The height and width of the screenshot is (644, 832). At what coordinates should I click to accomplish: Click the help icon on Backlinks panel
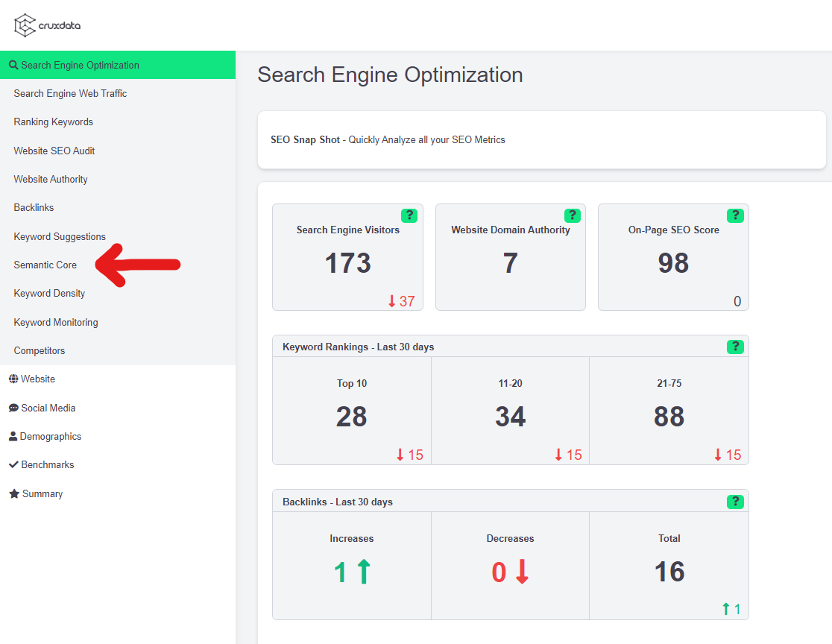pos(735,502)
